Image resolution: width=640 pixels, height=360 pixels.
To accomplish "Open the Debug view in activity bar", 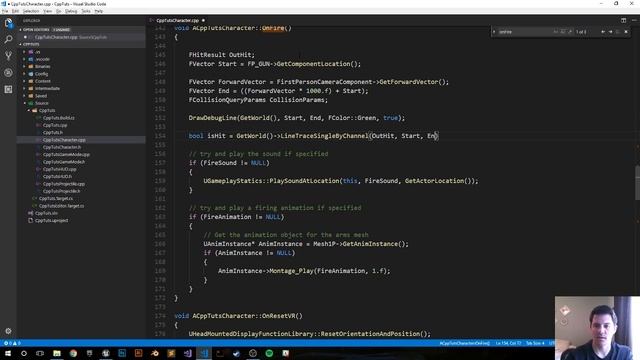I will 8,73.
